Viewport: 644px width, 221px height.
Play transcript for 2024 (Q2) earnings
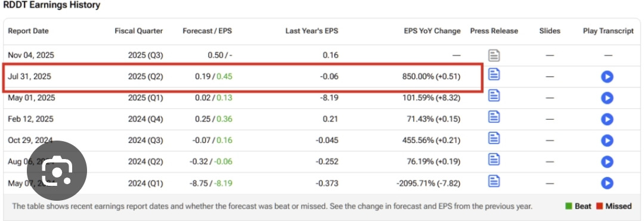pyautogui.click(x=607, y=161)
